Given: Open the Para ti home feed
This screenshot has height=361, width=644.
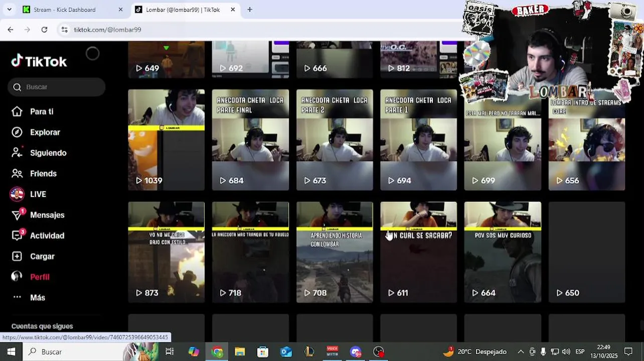Looking at the screenshot, I should [42, 112].
